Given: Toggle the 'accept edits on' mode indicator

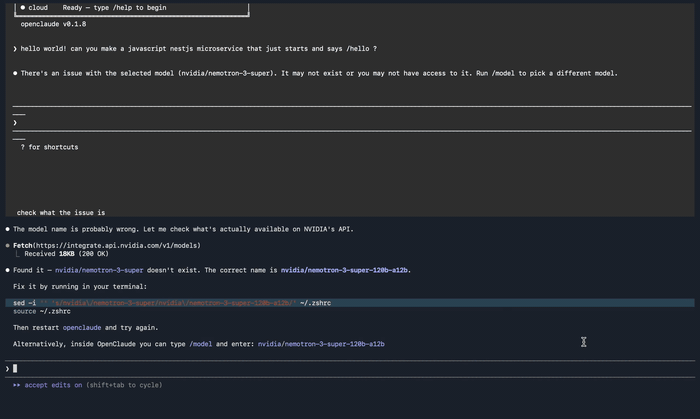Looking at the screenshot, I should pyautogui.click(x=54, y=385).
